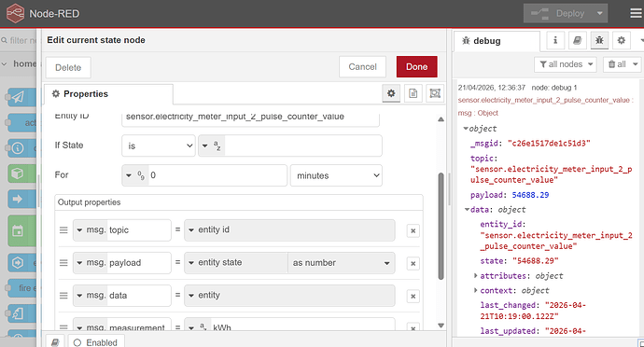
Task: Open the 'all nodes' debug filter
Action: (566, 64)
